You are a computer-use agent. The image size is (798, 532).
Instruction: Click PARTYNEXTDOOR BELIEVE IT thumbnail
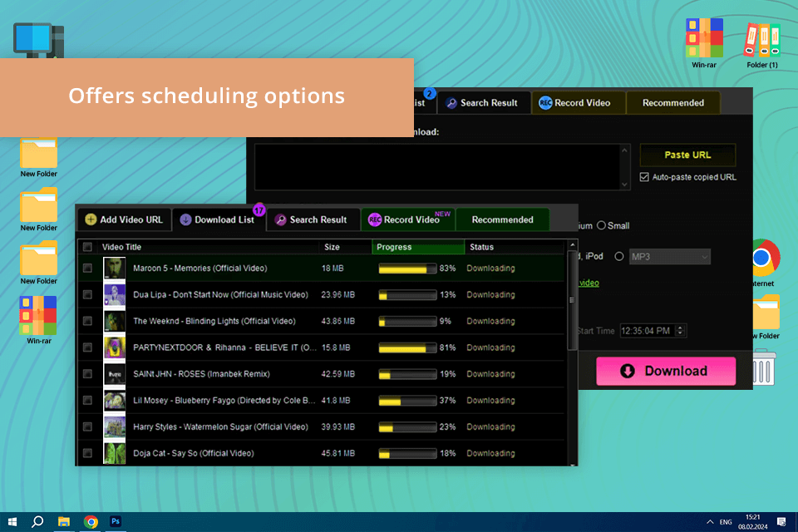(115, 347)
